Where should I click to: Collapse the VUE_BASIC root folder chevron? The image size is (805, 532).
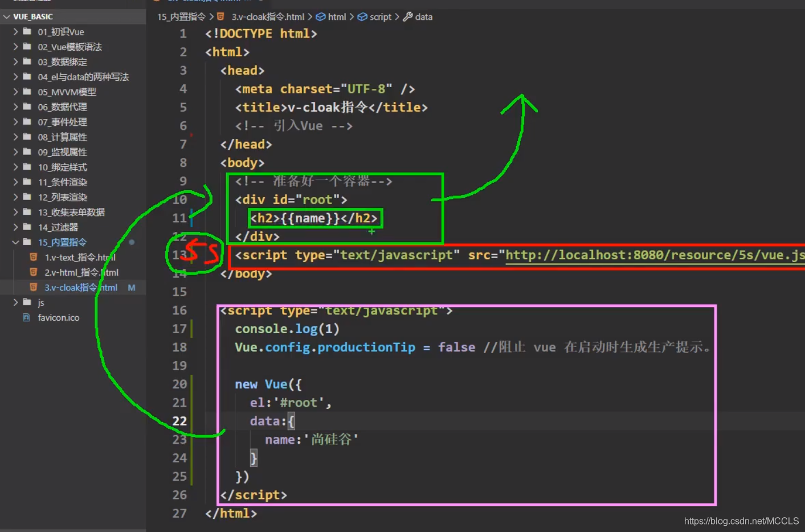click(7, 17)
